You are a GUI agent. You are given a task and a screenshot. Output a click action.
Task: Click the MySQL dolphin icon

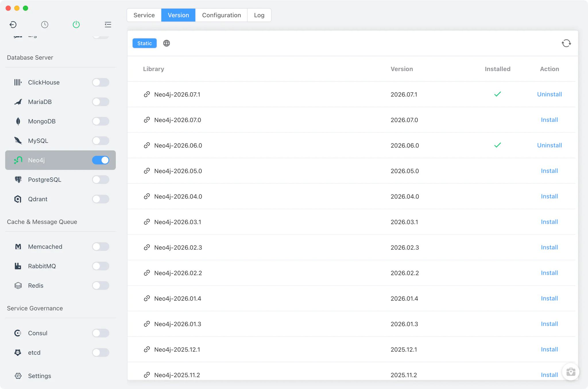pyautogui.click(x=18, y=141)
